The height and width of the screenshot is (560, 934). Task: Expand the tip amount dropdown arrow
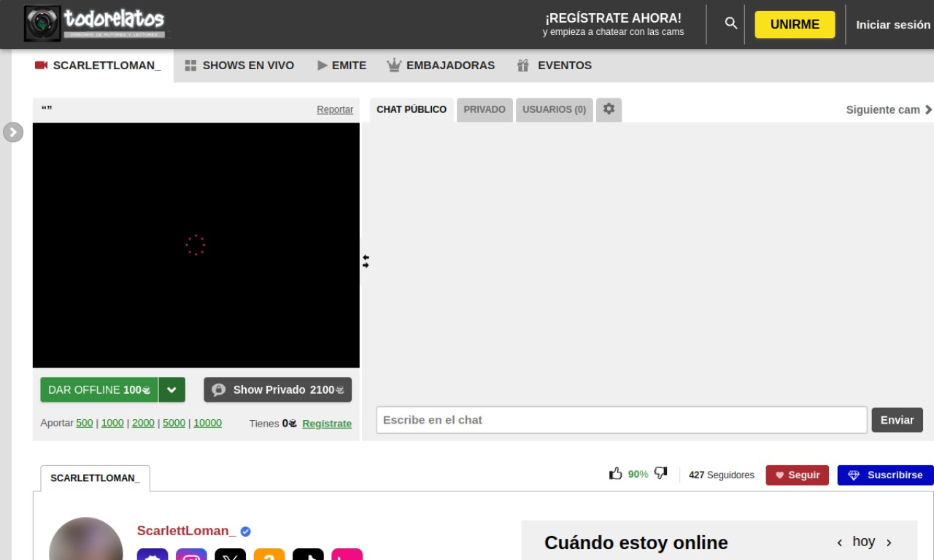pos(172,389)
